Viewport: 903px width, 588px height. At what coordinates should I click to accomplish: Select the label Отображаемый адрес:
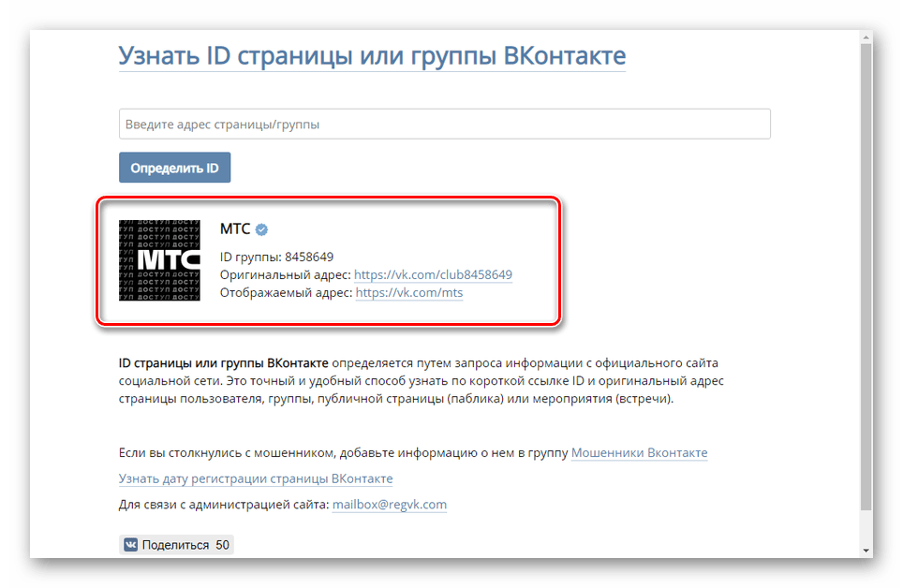point(287,292)
